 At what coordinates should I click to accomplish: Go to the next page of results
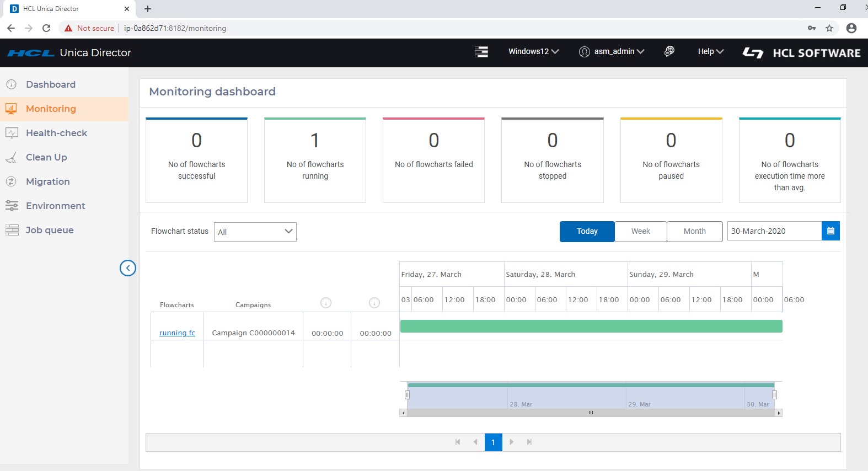(511, 442)
